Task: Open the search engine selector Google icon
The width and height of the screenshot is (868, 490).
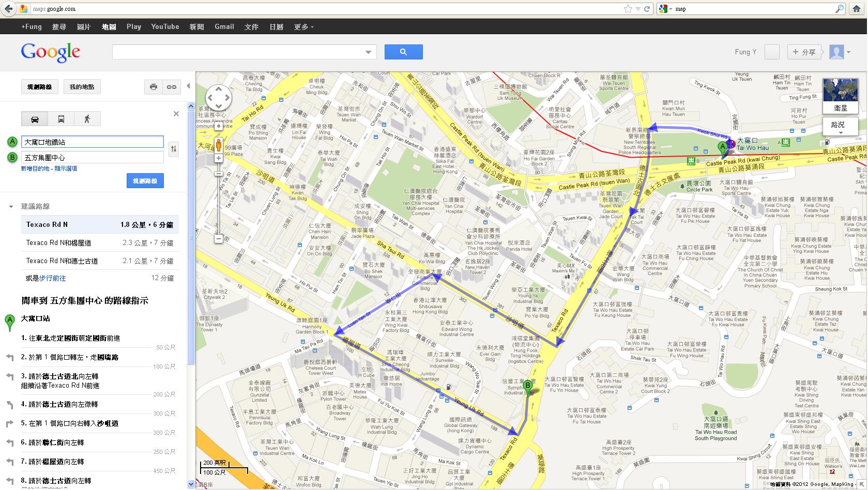Action: [665, 9]
